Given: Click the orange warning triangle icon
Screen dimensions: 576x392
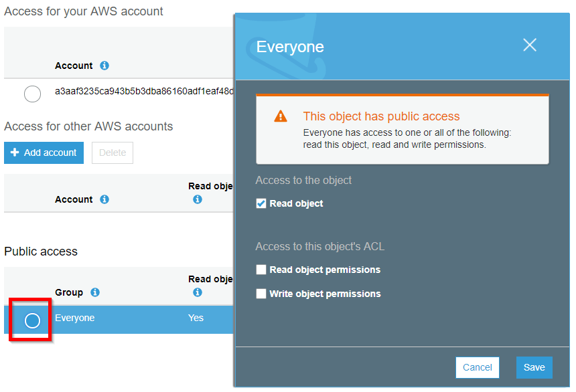Looking at the screenshot, I should point(281,116).
